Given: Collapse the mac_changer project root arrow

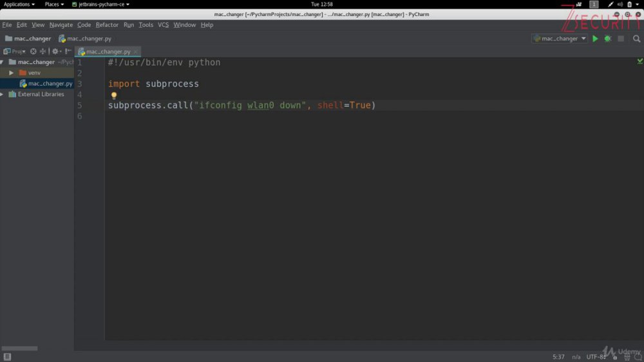Looking at the screenshot, I should click(x=2, y=62).
